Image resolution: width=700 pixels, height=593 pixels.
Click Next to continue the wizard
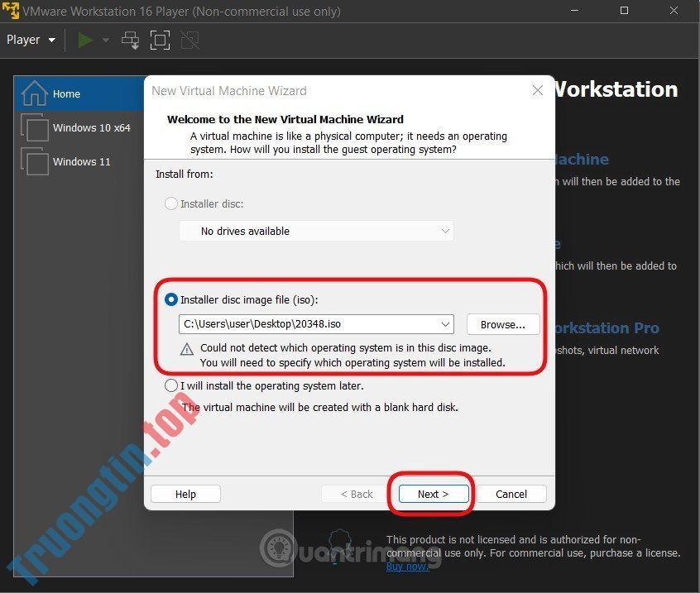(433, 494)
